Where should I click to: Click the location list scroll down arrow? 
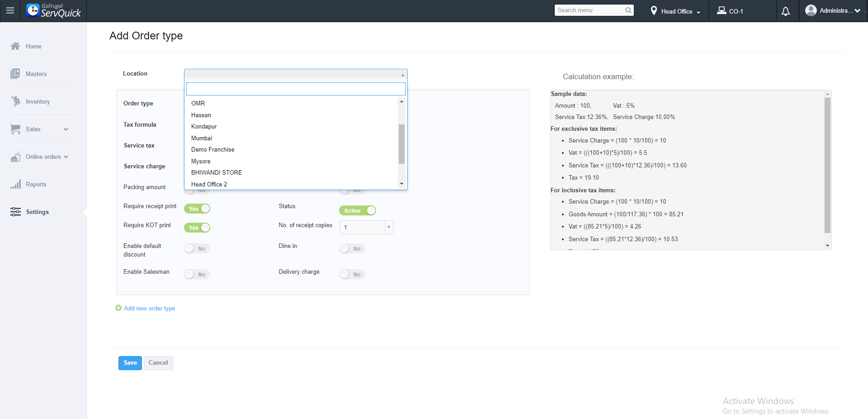point(401,184)
